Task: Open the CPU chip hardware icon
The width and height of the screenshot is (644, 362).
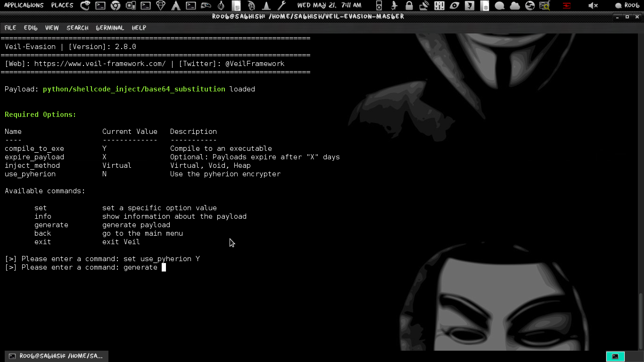Action: [x=131, y=6]
